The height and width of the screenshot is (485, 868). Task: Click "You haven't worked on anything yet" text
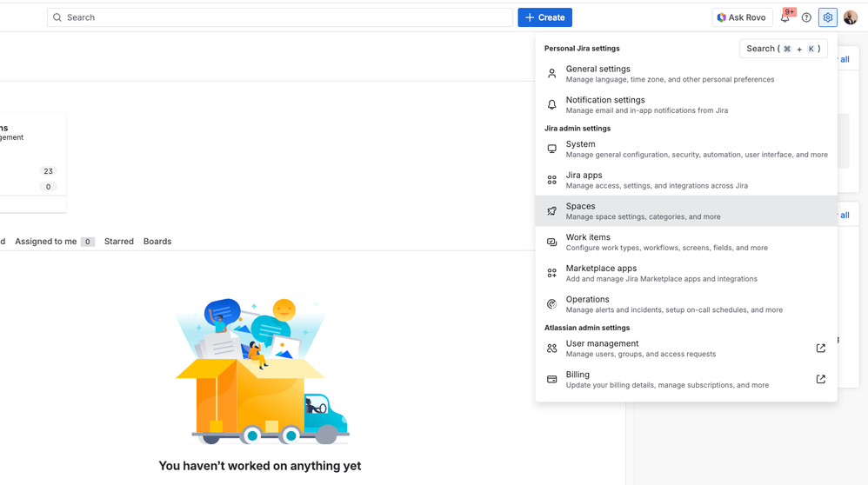coord(260,466)
